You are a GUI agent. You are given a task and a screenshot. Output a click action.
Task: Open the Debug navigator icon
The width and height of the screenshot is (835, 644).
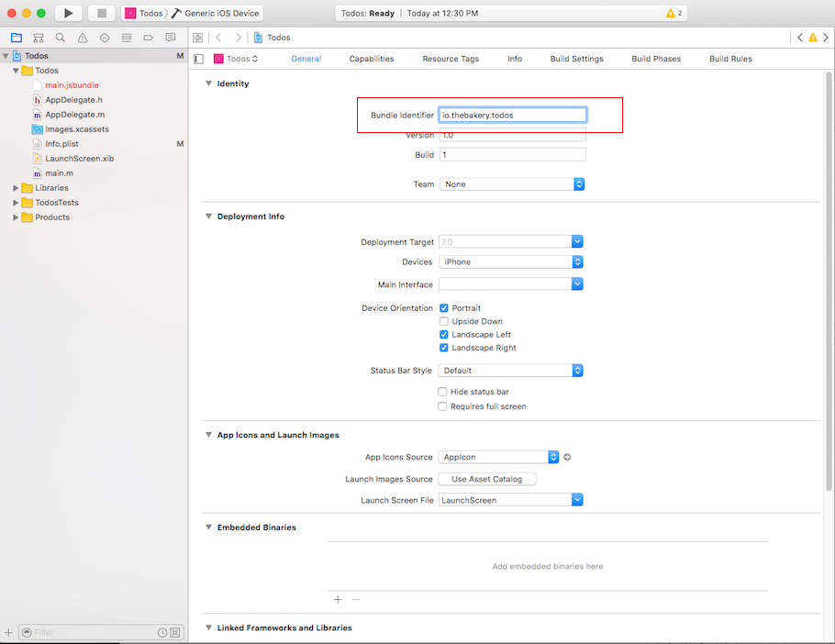click(127, 38)
